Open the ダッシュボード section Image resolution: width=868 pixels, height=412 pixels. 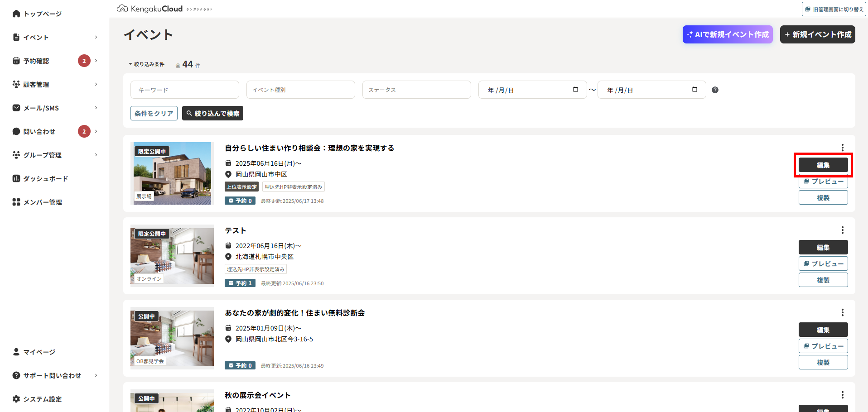coord(45,178)
